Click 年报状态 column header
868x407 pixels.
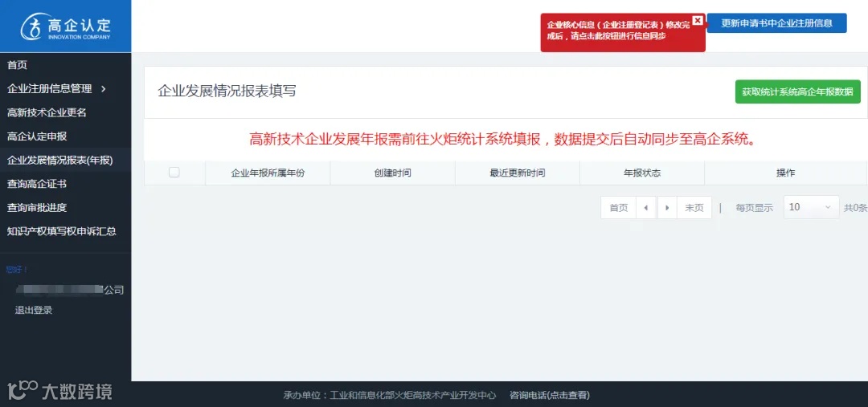pos(642,173)
